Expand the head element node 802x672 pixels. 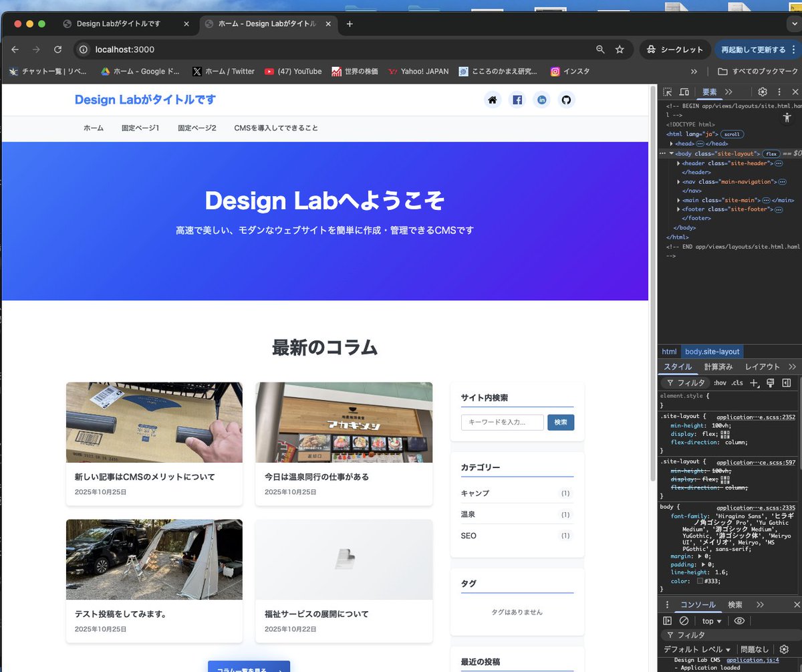coord(672,144)
